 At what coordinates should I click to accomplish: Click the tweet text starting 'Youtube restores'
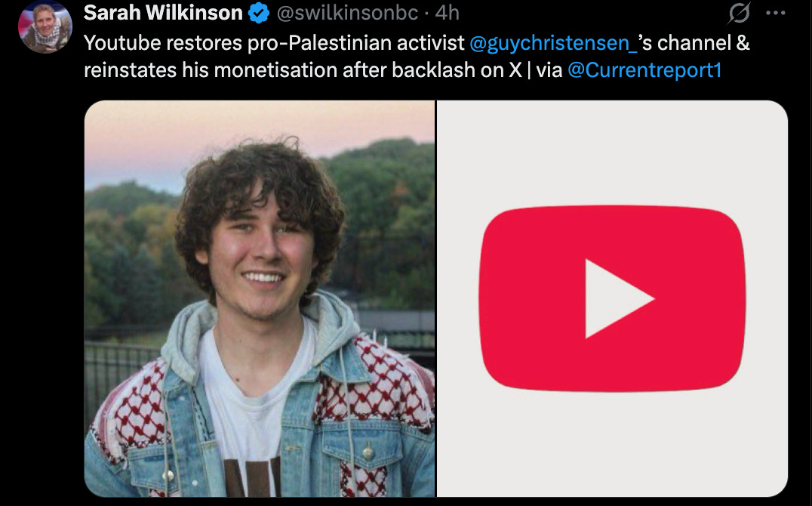coord(417,57)
